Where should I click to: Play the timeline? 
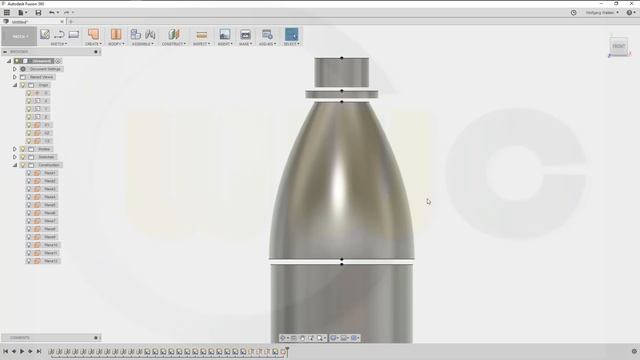22,351
